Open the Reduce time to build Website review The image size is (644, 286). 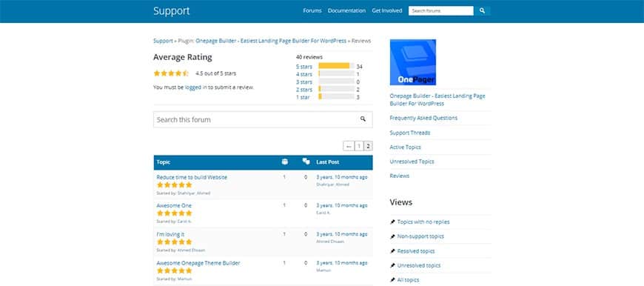point(192,177)
